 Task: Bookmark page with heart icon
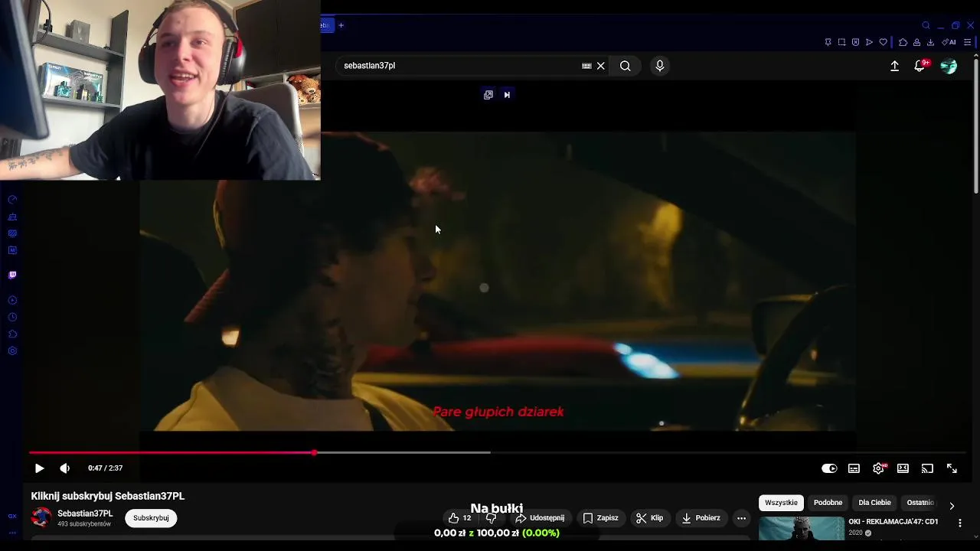pyautogui.click(x=883, y=42)
